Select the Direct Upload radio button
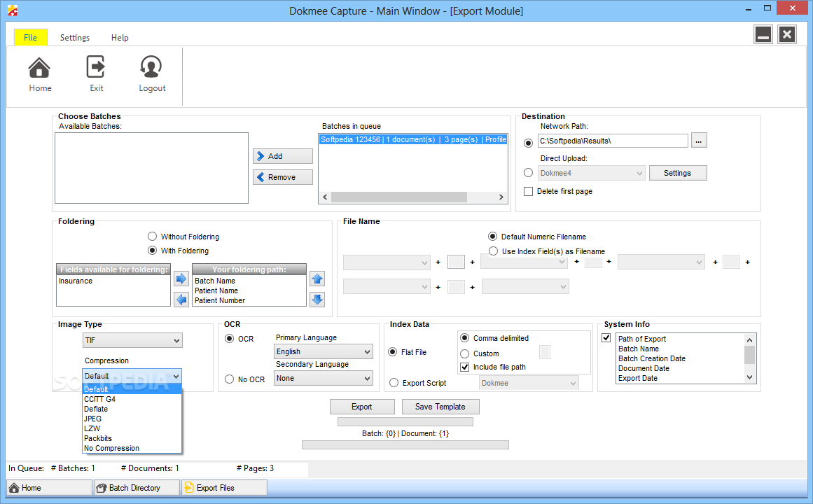Screen dimensions: 813x504 [529, 173]
